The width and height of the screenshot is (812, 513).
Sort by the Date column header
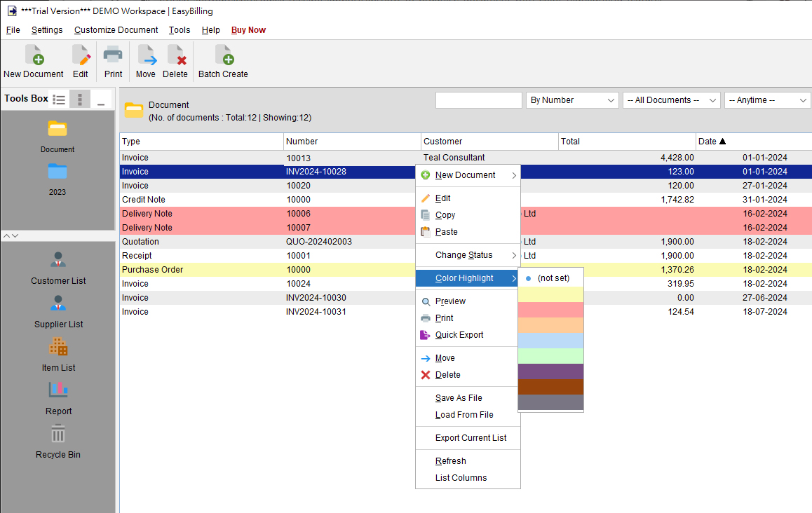coord(754,142)
